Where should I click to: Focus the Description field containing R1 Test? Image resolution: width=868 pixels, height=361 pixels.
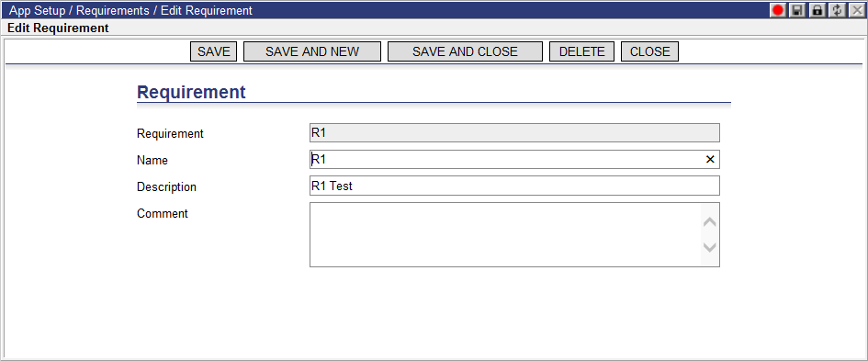point(514,186)
